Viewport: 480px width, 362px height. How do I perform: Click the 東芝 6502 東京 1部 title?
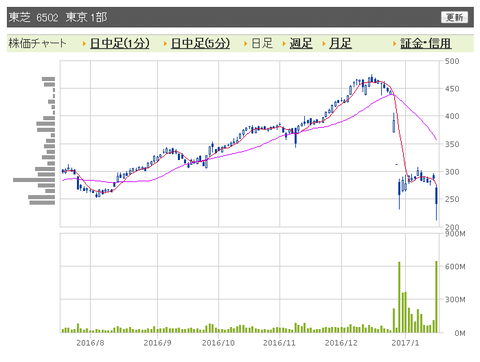coord(58,17)
